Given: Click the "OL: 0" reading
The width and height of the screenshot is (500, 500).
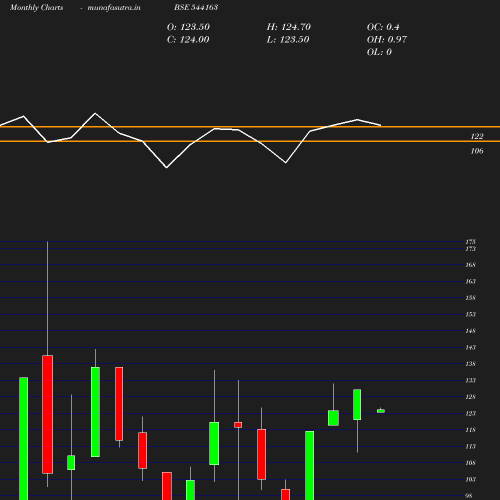Looking at the screenshot, I should click(x=379, y=52).
